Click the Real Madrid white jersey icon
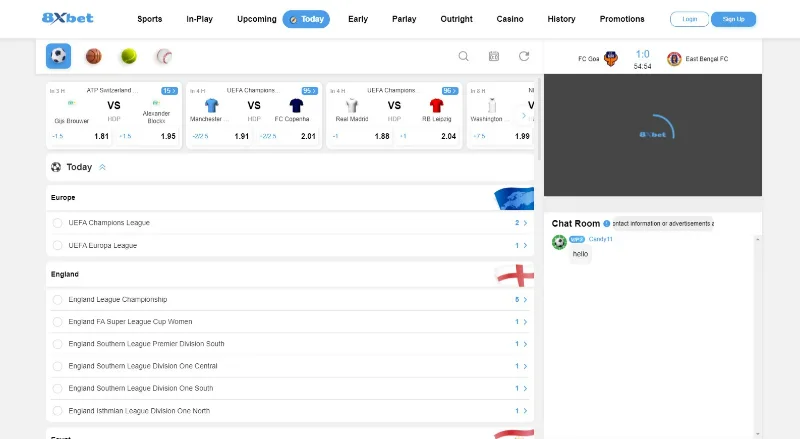 tap(352, 106)
